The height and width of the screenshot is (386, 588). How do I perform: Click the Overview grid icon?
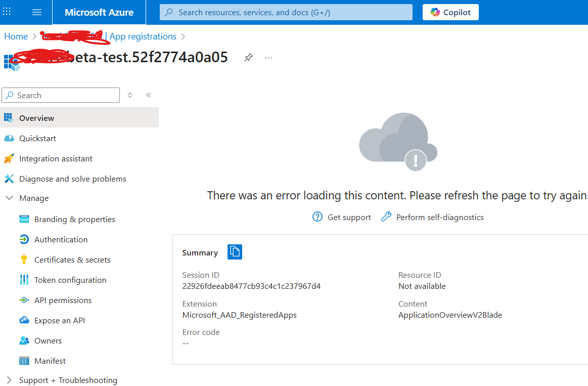(x=9, y=118)
